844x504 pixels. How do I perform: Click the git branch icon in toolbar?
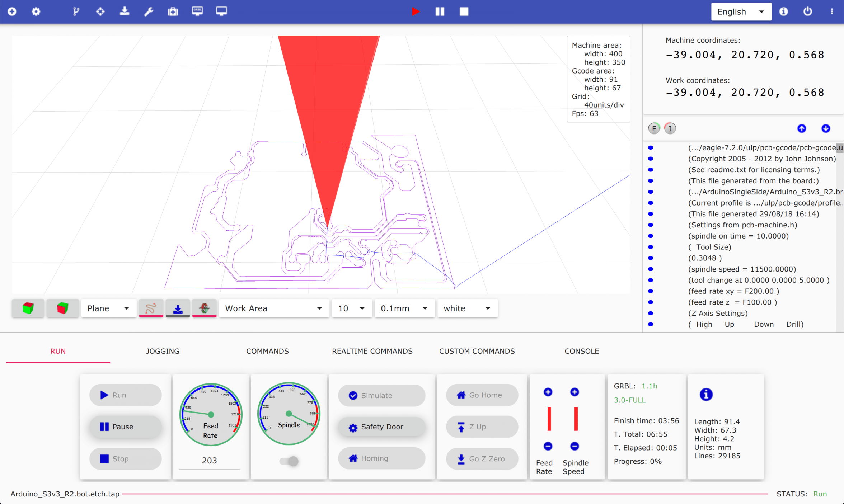(x=76, y=11)
